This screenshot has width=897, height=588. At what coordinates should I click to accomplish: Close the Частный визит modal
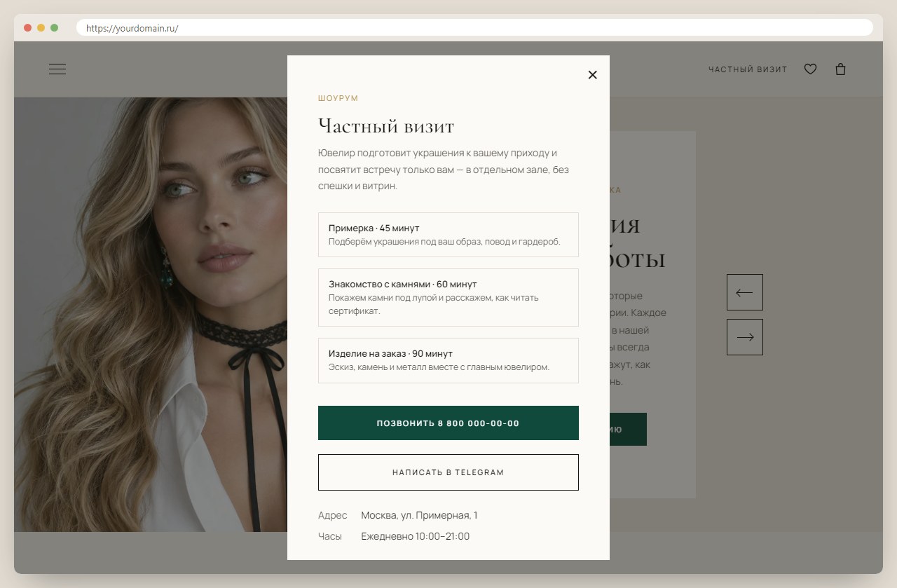pyautogui.click(x=592, y=75)
